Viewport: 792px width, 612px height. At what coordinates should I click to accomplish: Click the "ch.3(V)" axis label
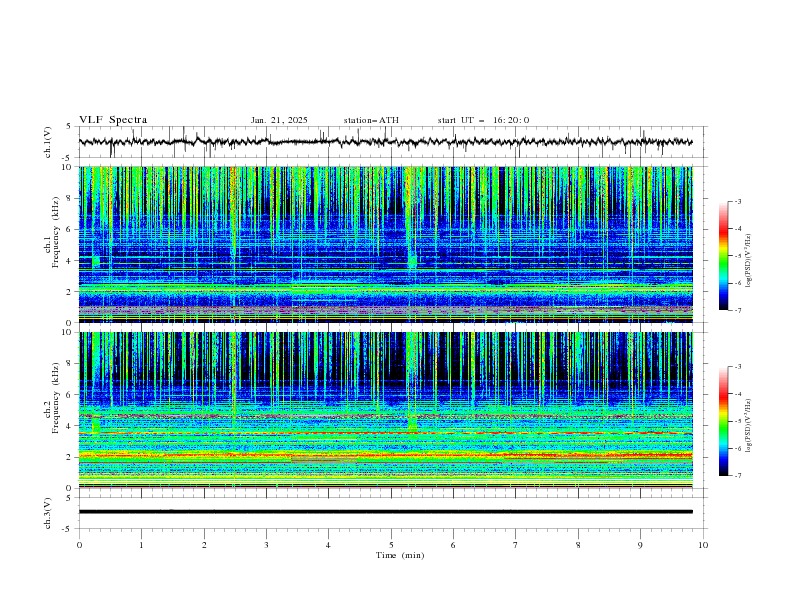48,513
